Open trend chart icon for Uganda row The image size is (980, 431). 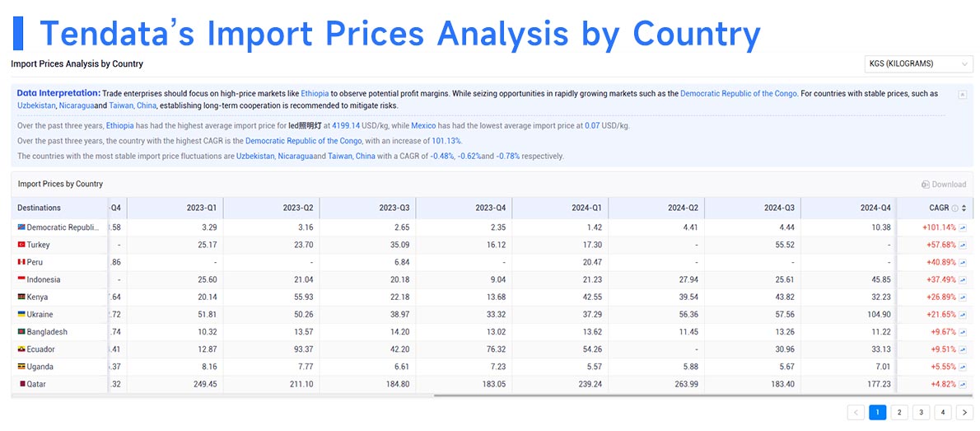[x=963, y=368]
